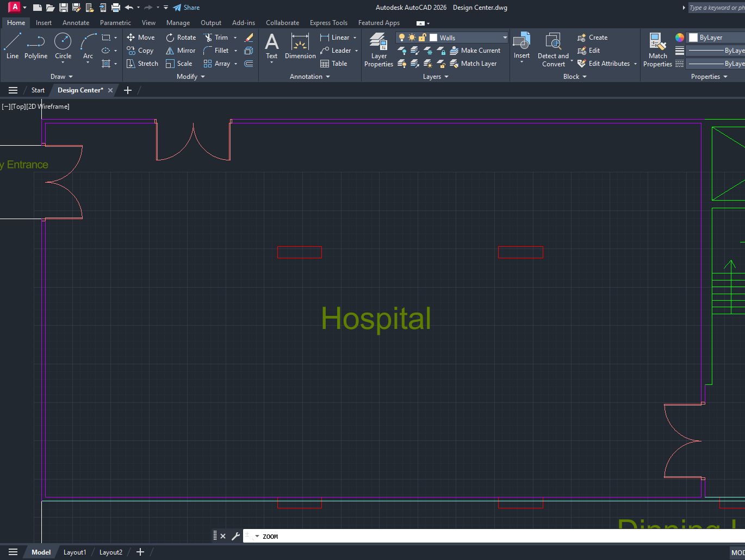This screenshot has height=560, width=745.
Task: Add a new drawing tab with plus
Action: tap(128, 90)
